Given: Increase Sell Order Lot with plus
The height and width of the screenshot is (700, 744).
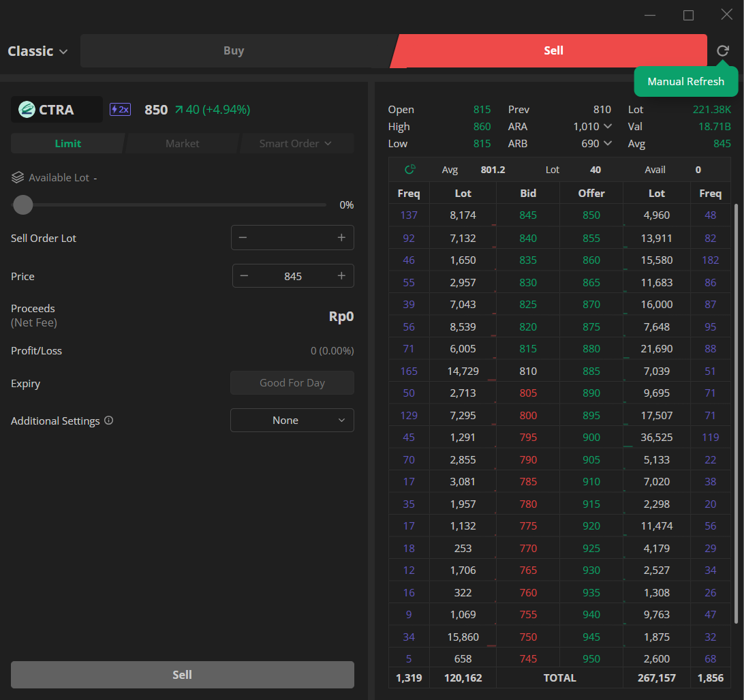Looking at the screenshot, I should pos(341,237).
